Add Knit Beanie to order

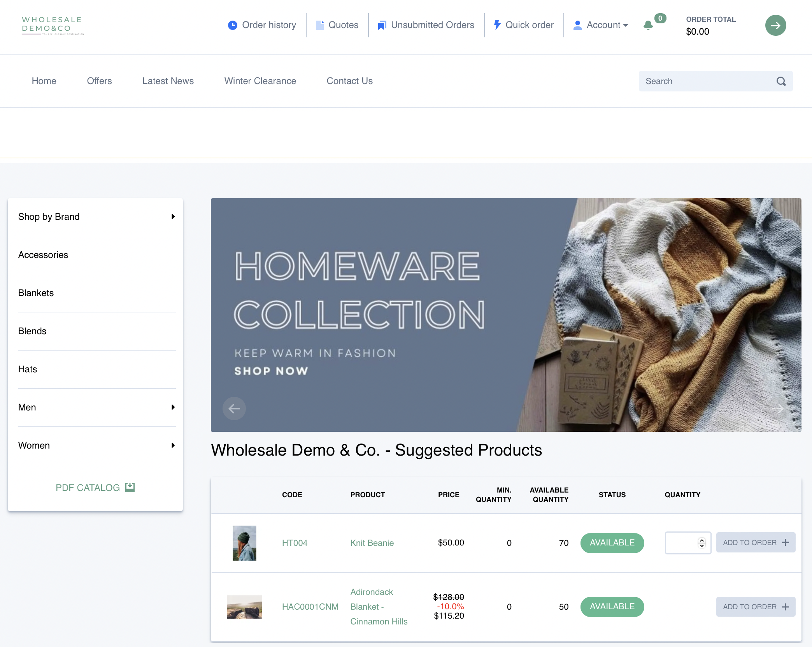(x=755, y=543)
